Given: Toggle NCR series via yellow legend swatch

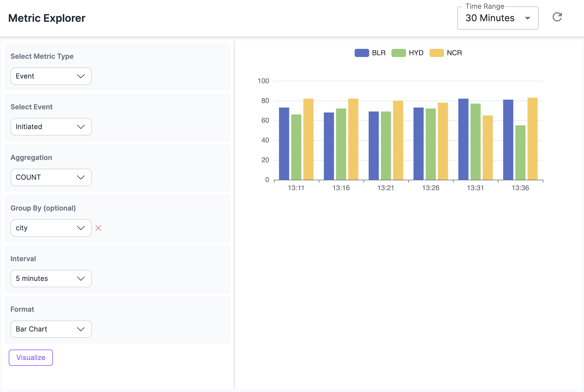Looking at the screenshot, I should [436, 53].
